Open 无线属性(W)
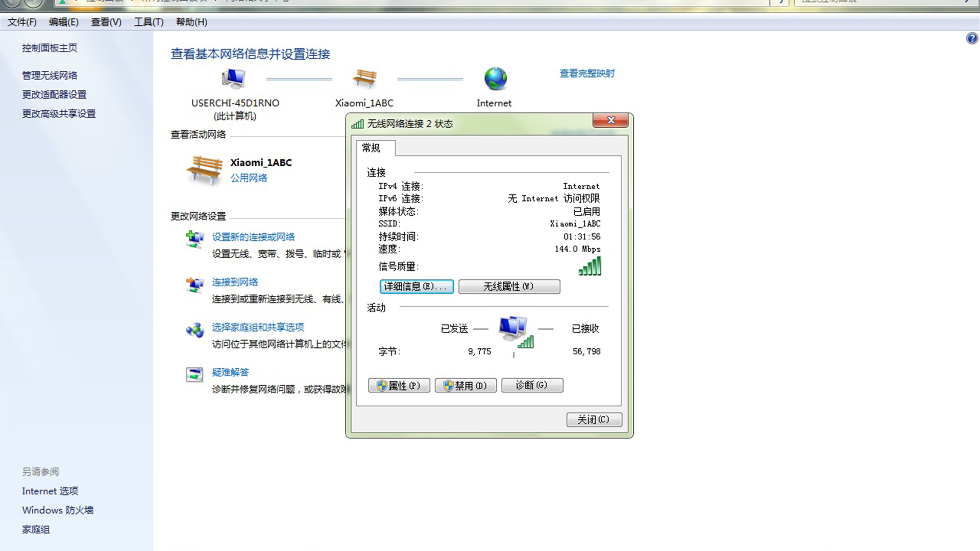 (509, 286)
